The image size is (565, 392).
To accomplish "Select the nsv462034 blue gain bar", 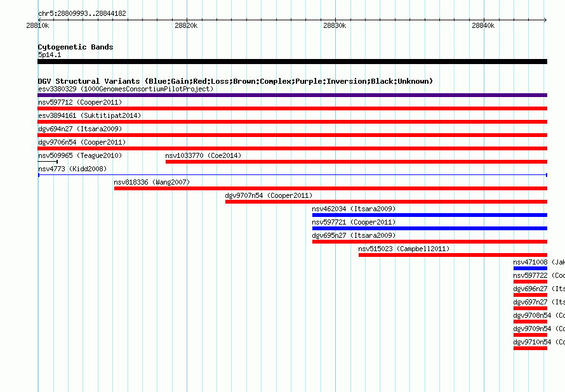I will coord(430,215).
